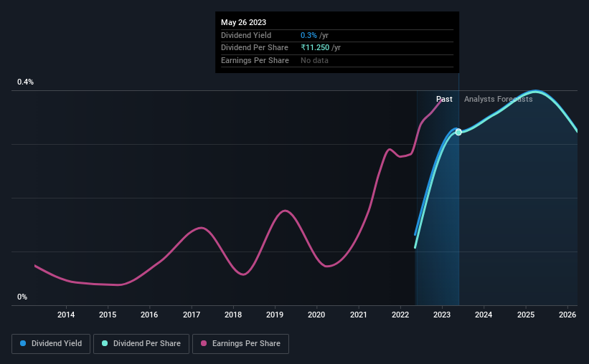Toggle the Dividend Yield legend button
Viewport: 589px width, 364px height.
coord(51,344)
